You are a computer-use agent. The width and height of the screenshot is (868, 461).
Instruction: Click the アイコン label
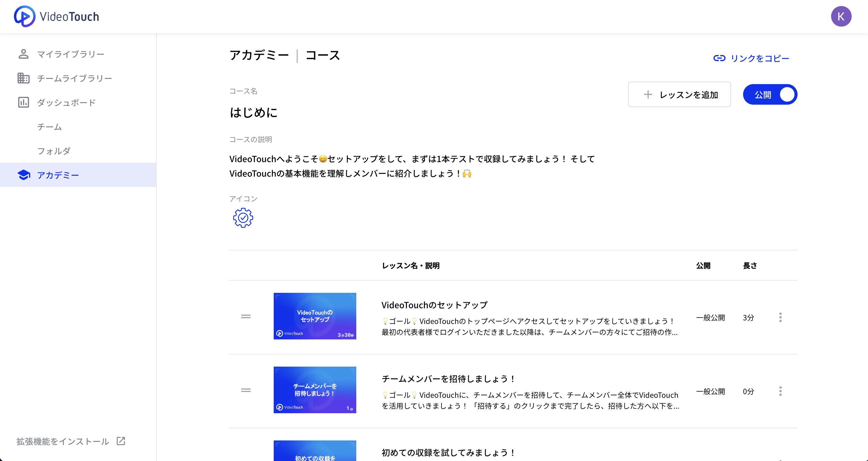pos(243,198)
